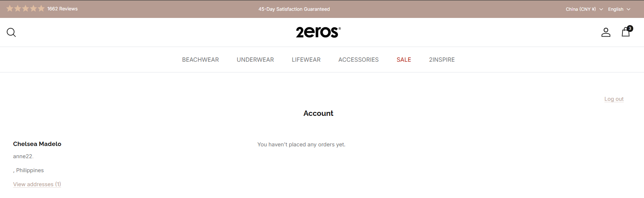
Task: Open the red SALE menu item
Action: point(404,60)
